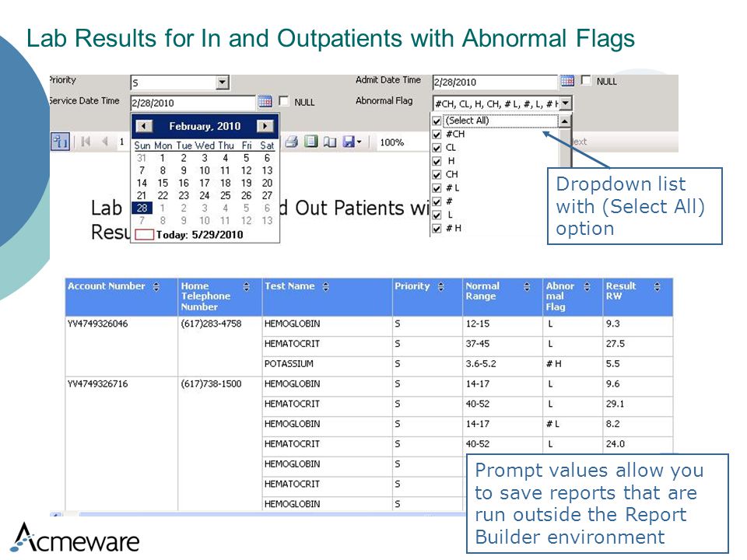Go to first page of report
Image resolution: width=747 pixels, height=560 pixels.
(x=86, y=142)
